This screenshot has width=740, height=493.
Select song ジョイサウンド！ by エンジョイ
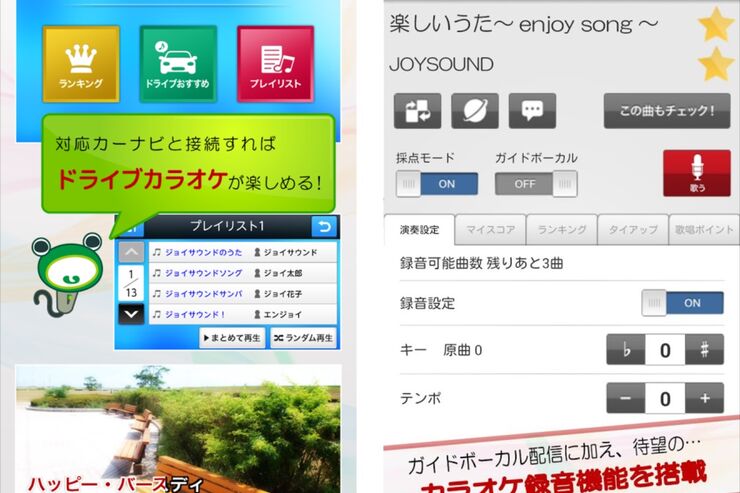pos(243,315)
